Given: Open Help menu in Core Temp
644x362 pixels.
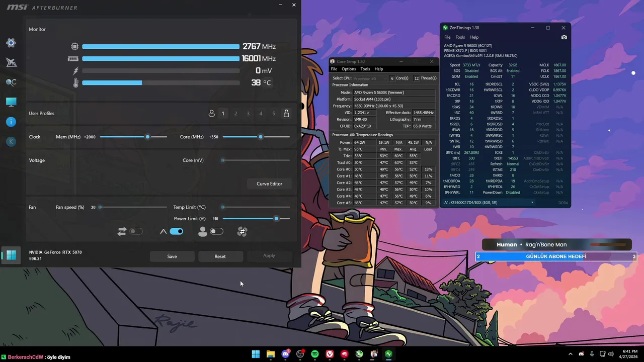Looking at the screenshot, I should tap(379, 69).
